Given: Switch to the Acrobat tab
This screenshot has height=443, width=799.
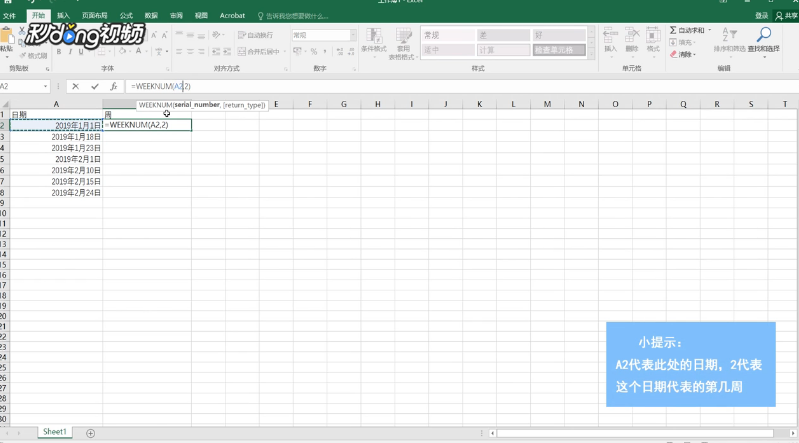Looking at the screenshot, I should (232, 16).
